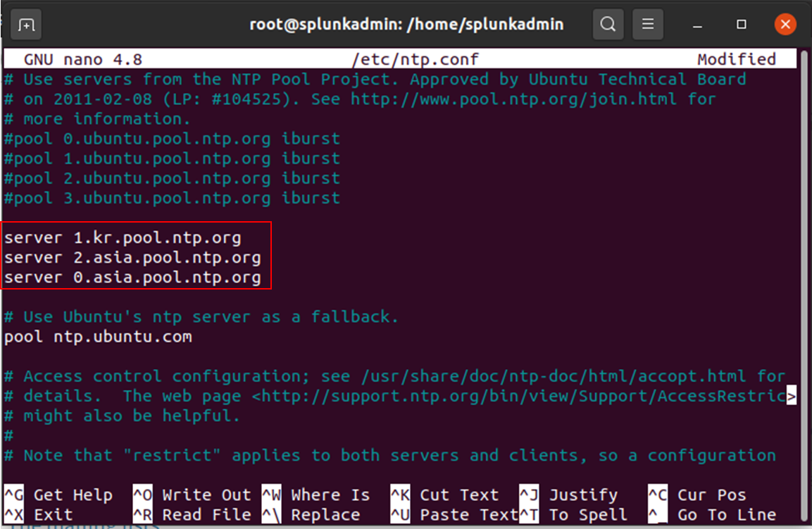
Task: Place cursor on '#pool 2.ubuntu.pool.ntp.org iburst' line
Action: click(x=172, y=178)
